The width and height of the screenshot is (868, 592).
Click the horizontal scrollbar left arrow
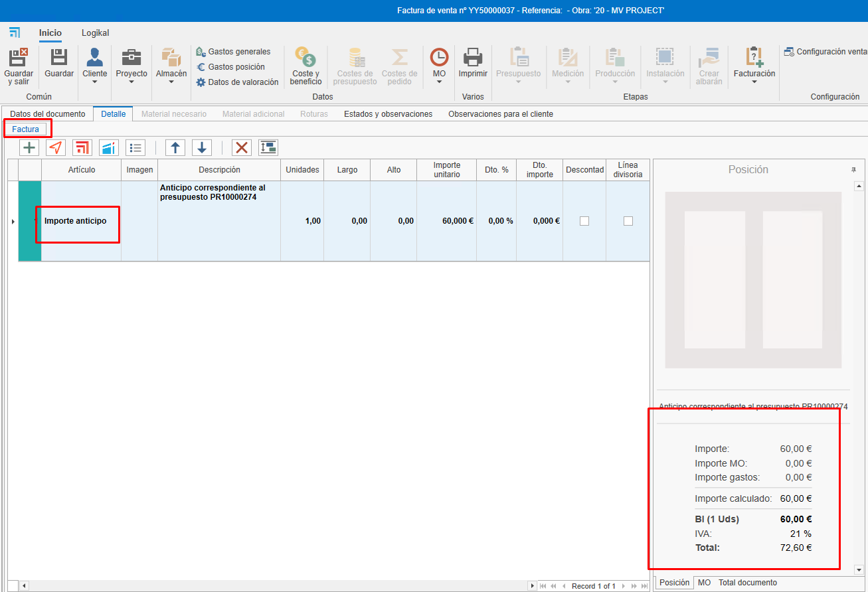pos(25,586)
